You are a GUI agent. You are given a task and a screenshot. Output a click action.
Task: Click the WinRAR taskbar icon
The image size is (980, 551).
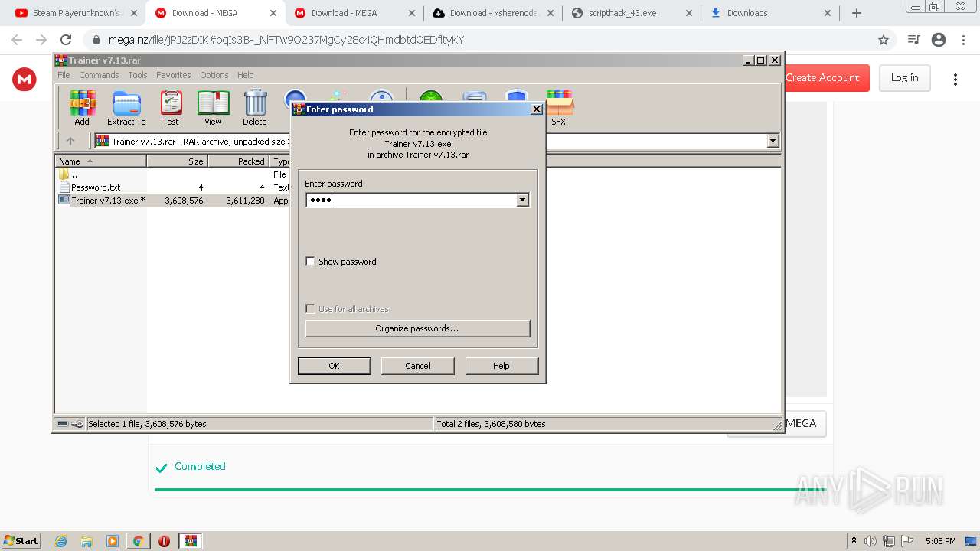click(x=191, y=541)
